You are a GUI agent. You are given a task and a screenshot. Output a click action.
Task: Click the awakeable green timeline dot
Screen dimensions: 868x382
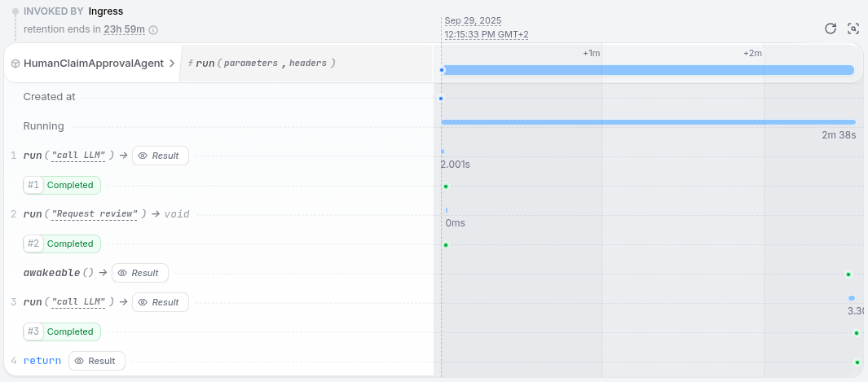point(848,274)
